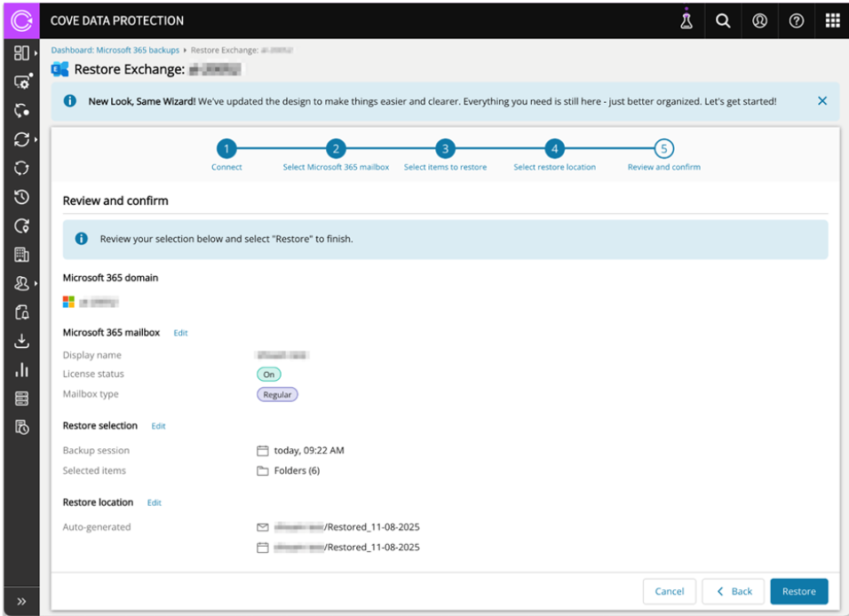Expand the refresh arrows sidebar submenu arrow
This screenshot has width=849, height=616.
click(x=36, y=139)
